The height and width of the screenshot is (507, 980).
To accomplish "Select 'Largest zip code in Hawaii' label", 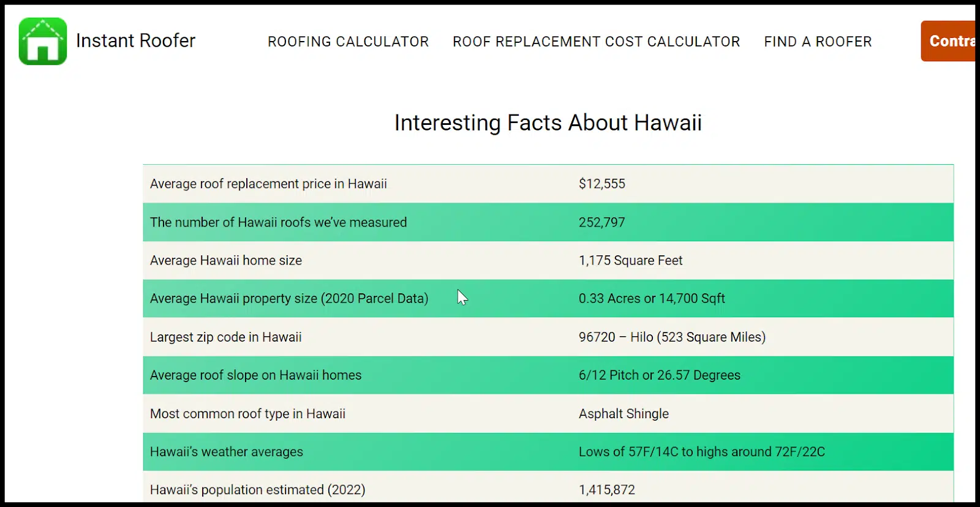I will tap(226, 337).
